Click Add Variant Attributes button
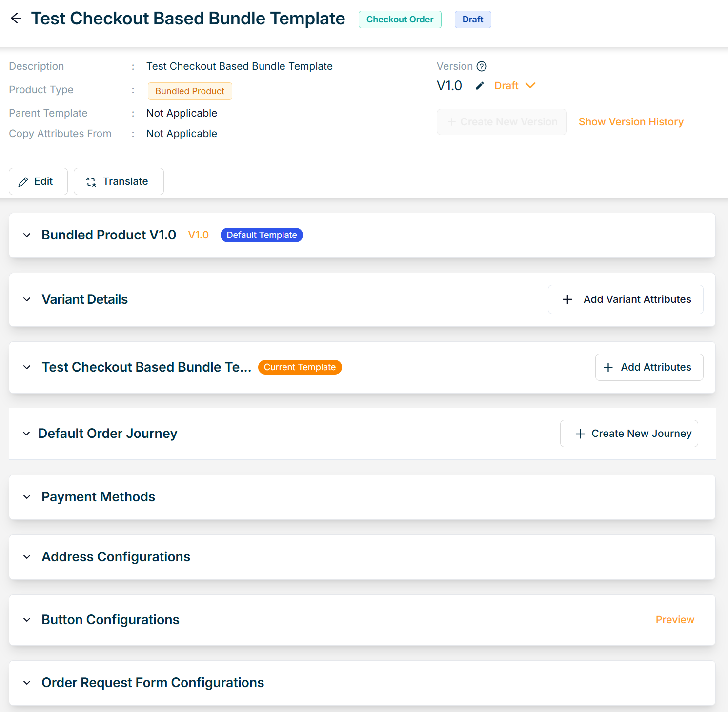The width and height of the screenshot is (728, 712). (x=626, y=299)
